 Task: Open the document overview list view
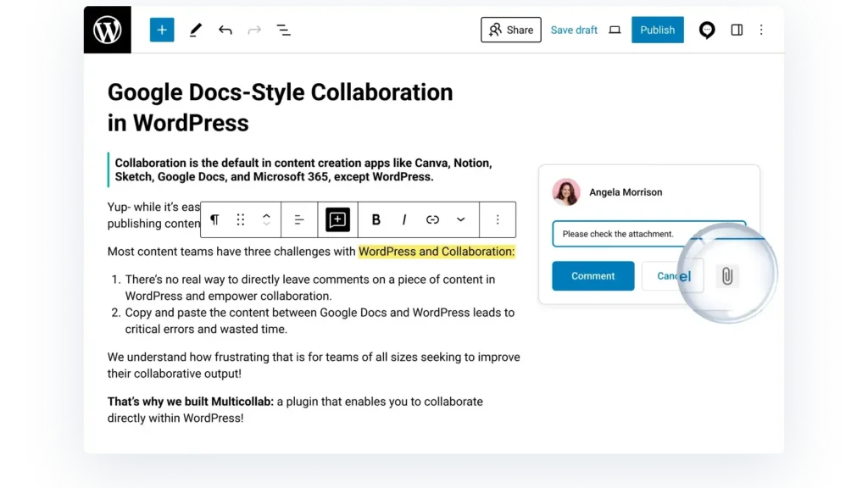[x=283, y=30]
